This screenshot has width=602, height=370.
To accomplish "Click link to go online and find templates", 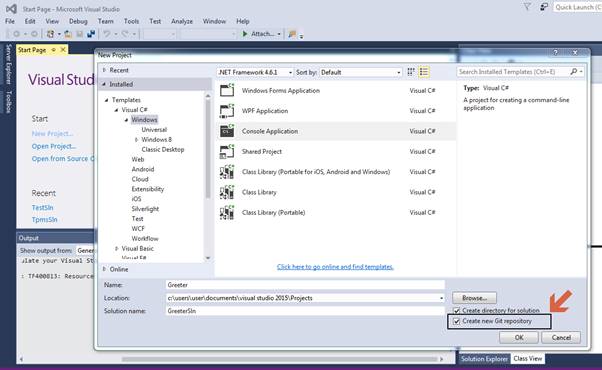I will coord(335,267).
